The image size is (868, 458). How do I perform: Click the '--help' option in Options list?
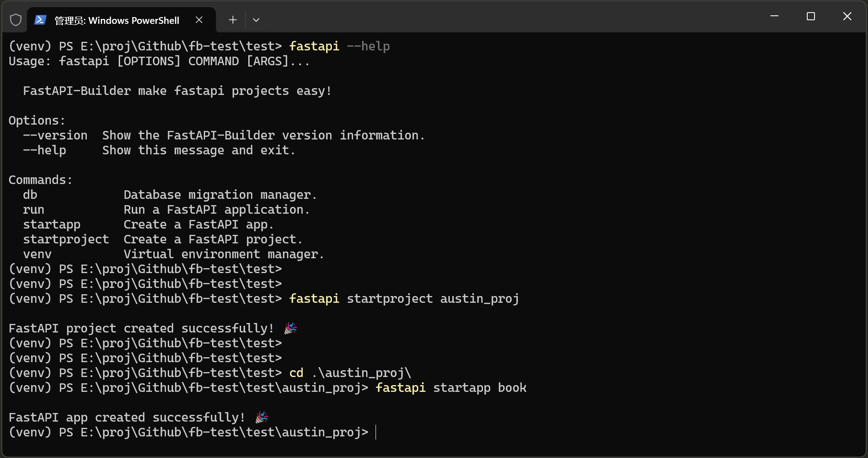[x=45, y=150]
